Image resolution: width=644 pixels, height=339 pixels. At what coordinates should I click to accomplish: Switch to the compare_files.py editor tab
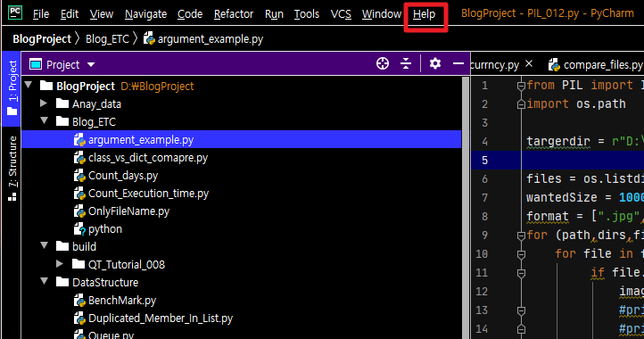(596, 64)
